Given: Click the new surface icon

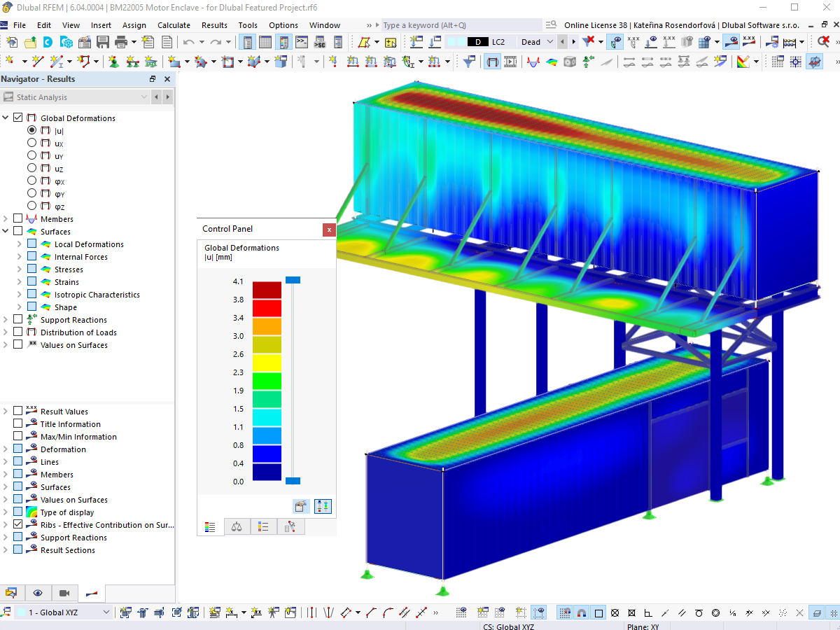Looking at the screenshot, I should pos(173,62).
